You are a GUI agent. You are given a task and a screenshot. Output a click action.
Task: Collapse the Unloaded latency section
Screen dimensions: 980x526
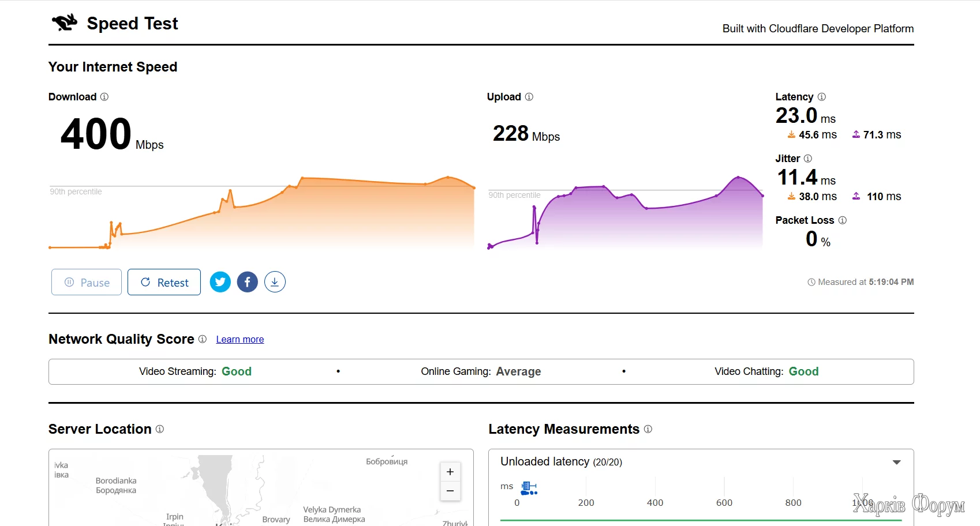(897, 462)
